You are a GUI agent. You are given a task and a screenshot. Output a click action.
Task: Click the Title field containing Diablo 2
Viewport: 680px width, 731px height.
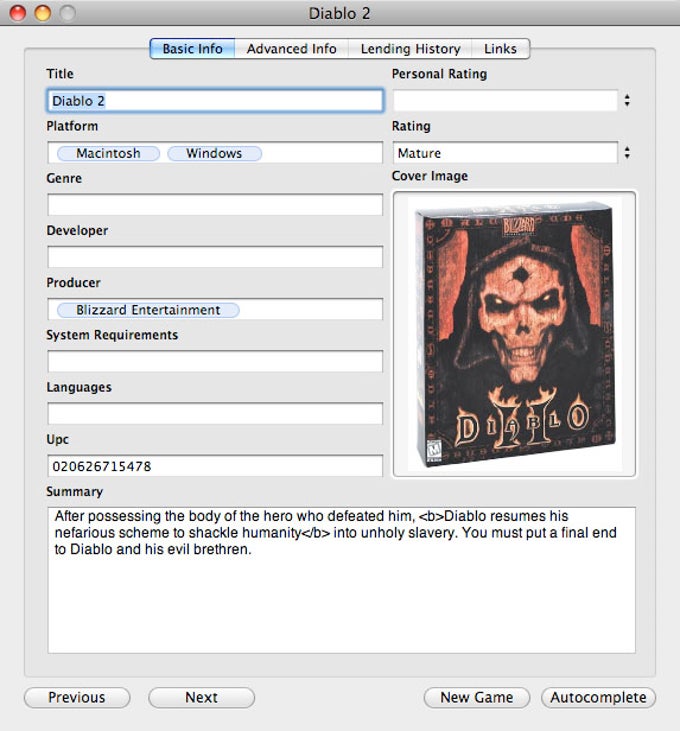[x=215, y=101]
